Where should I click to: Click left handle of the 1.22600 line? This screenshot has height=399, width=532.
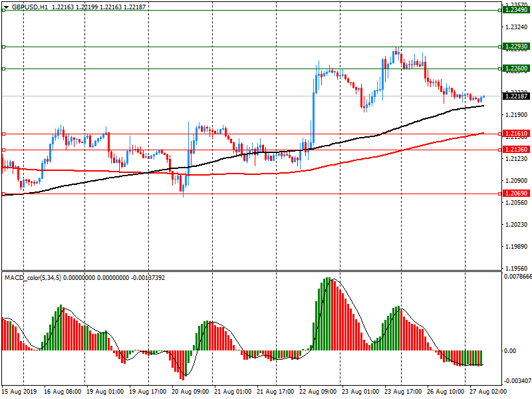pos(4,69)
